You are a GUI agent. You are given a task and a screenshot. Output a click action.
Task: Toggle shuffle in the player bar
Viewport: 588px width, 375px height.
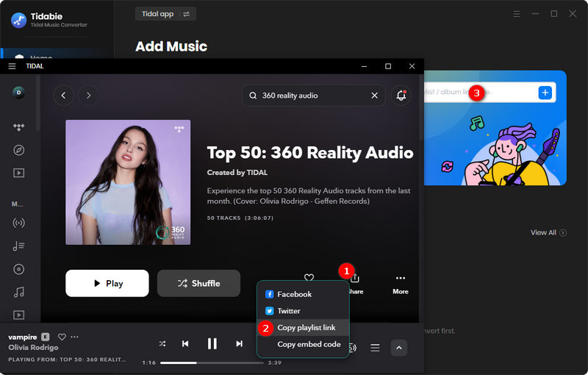click(162, 343)
